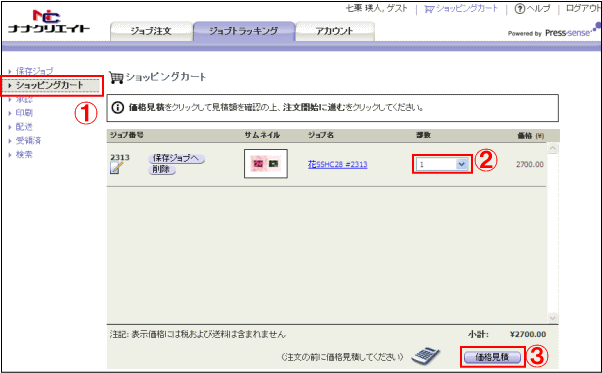Open the job 2313 thumbnail preview

coord(266,164)
